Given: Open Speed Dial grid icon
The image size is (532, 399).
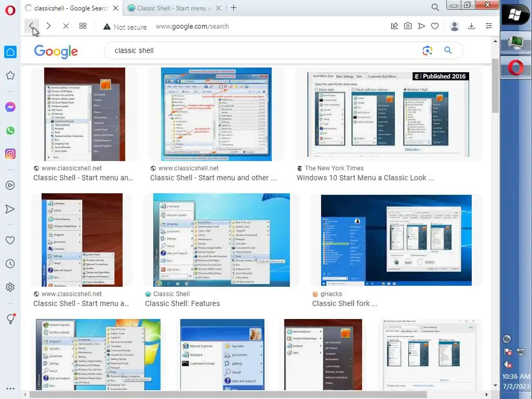Looking at the screenshot, I should 83,26.
